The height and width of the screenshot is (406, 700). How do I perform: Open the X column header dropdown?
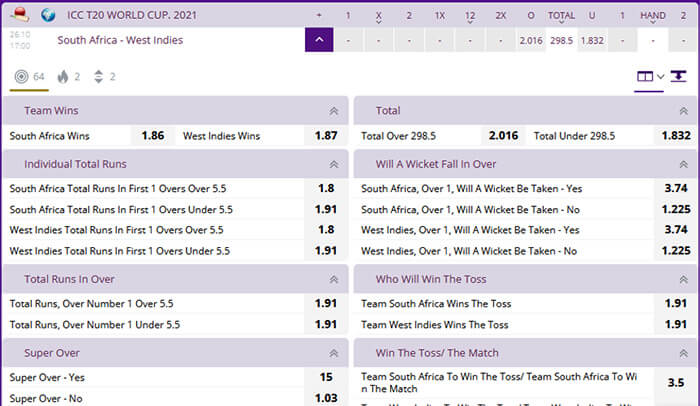pos(379,17)
